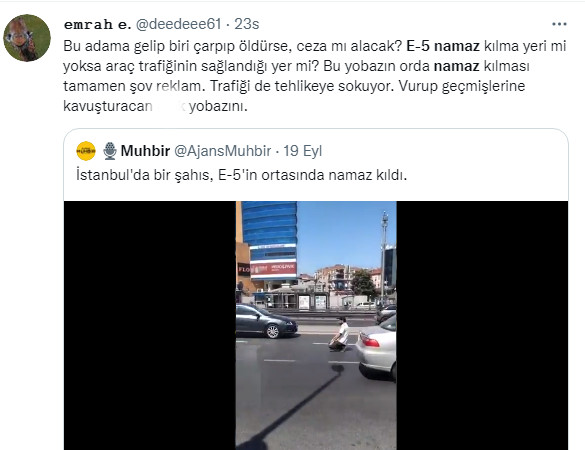Viewport: 585px width, 450px height.
Task: Click the second bold namaz keyword
Action: click(x=456, y=66)
